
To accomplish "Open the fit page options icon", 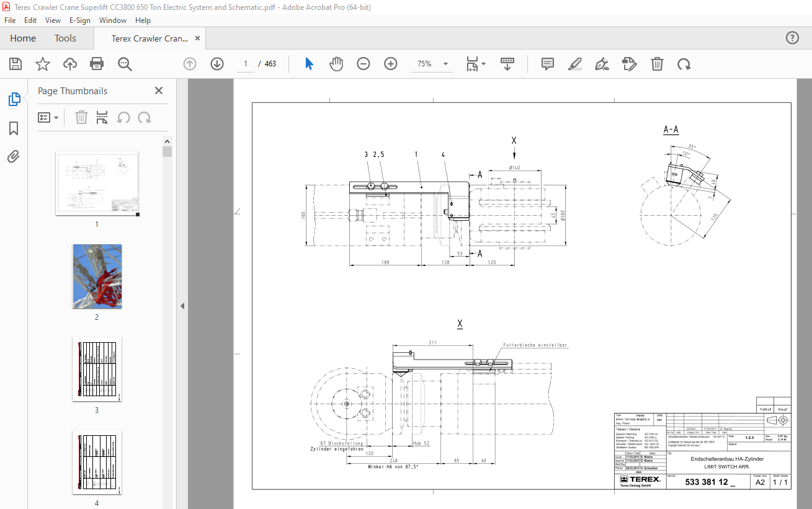I will coord(472,64).
